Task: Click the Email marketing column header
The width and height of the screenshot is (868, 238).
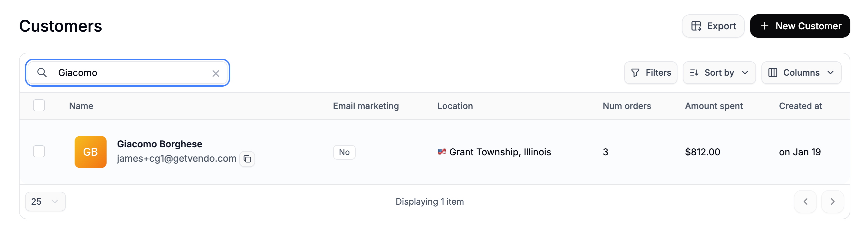Action: pyautogui.click(x=366, y=106)
